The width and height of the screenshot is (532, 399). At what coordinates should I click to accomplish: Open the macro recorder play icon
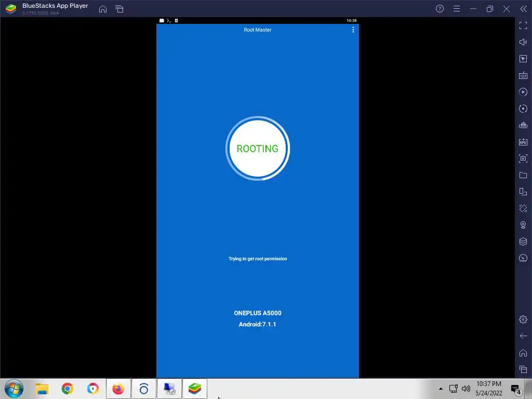pyautogui.click(x=523, y=92)
